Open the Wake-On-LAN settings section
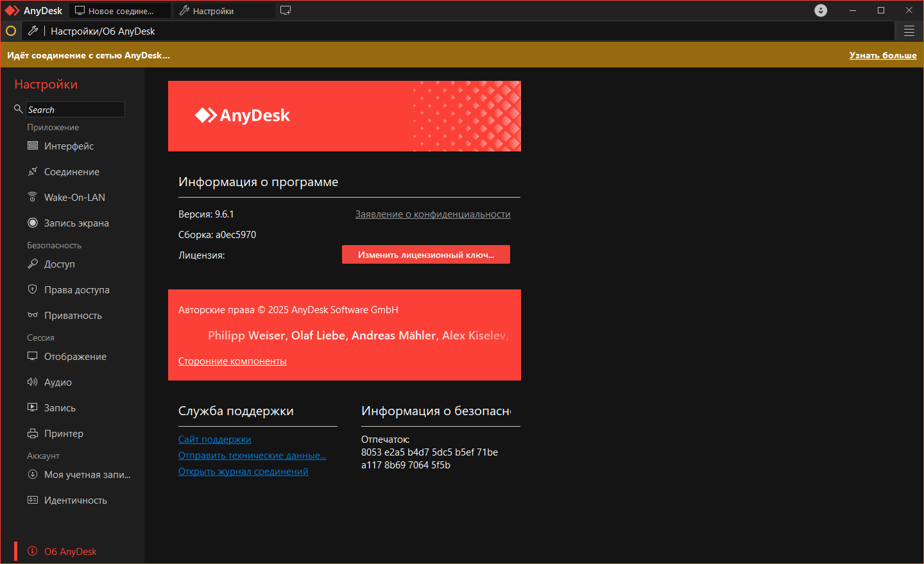 click(74, 198)
